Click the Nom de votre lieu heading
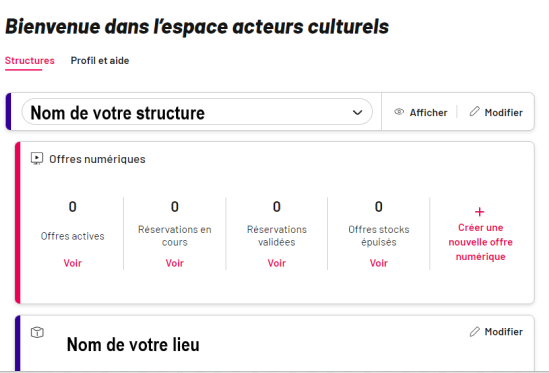Viewport: 549px width, 373px height. tap(133, 345)
